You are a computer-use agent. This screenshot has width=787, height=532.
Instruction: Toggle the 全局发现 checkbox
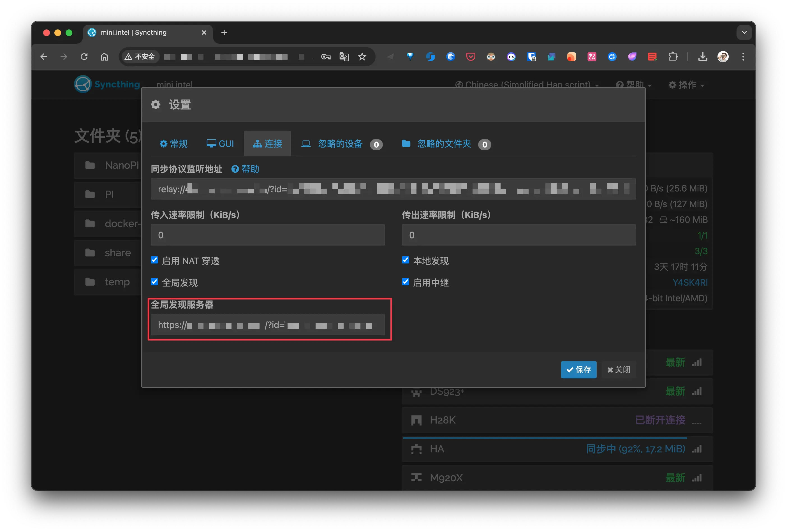point(154,282)
